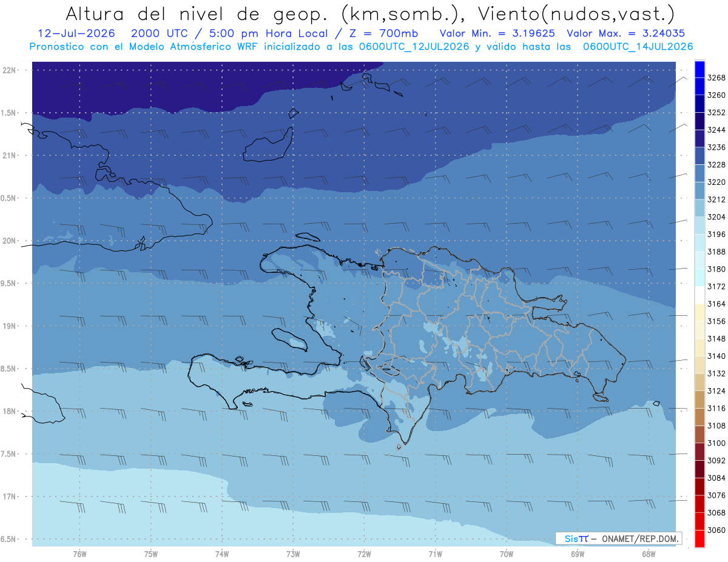Click the '3220' color scale value
Viewport: 728px width, 562px height.
pyautogui.click(x=716, y=182)
